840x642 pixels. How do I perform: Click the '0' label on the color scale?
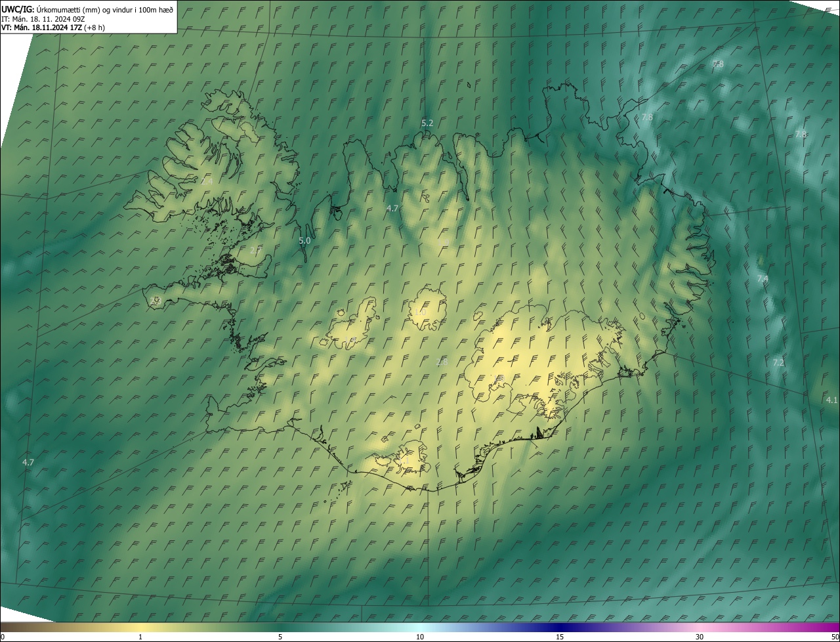(x=3, y=637)
